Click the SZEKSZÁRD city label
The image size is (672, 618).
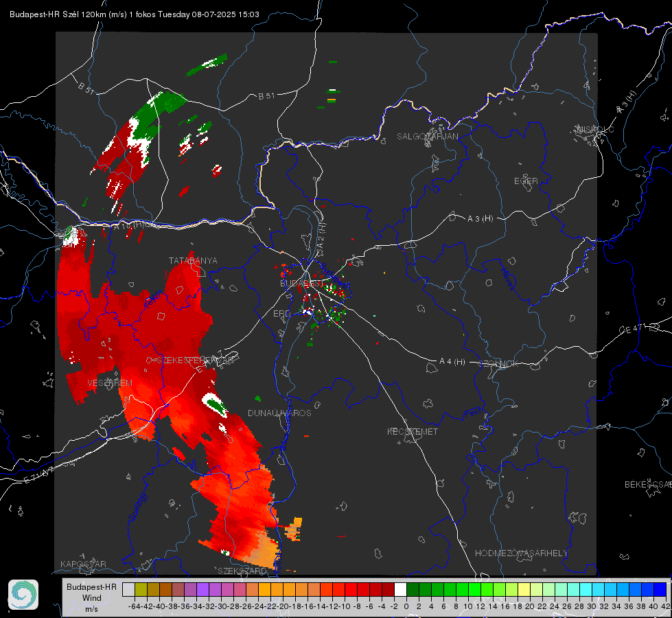coord(242,571)
